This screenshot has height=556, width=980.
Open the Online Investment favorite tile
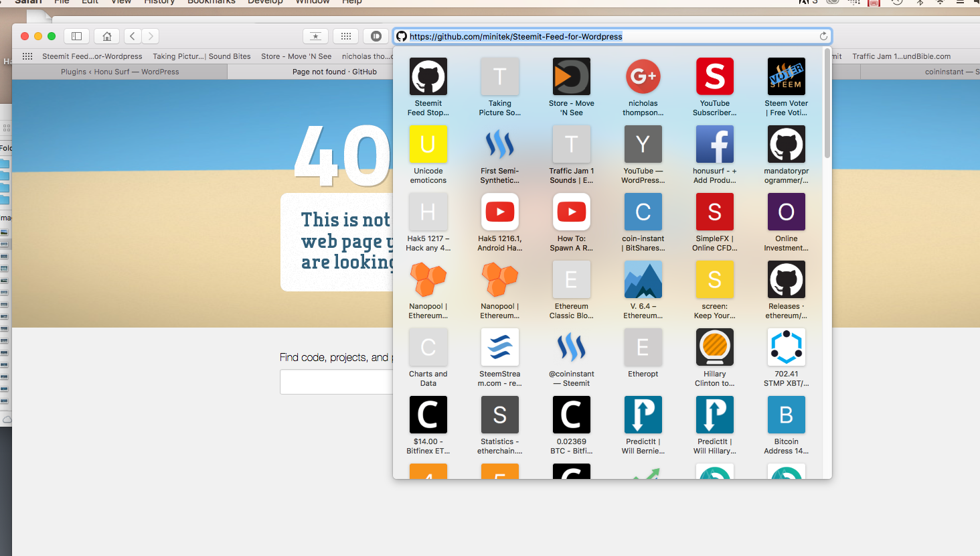[787, 212]
